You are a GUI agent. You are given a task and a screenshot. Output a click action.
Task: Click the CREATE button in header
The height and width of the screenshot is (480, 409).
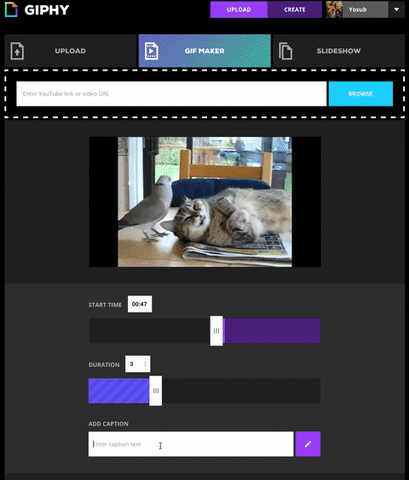294,10
